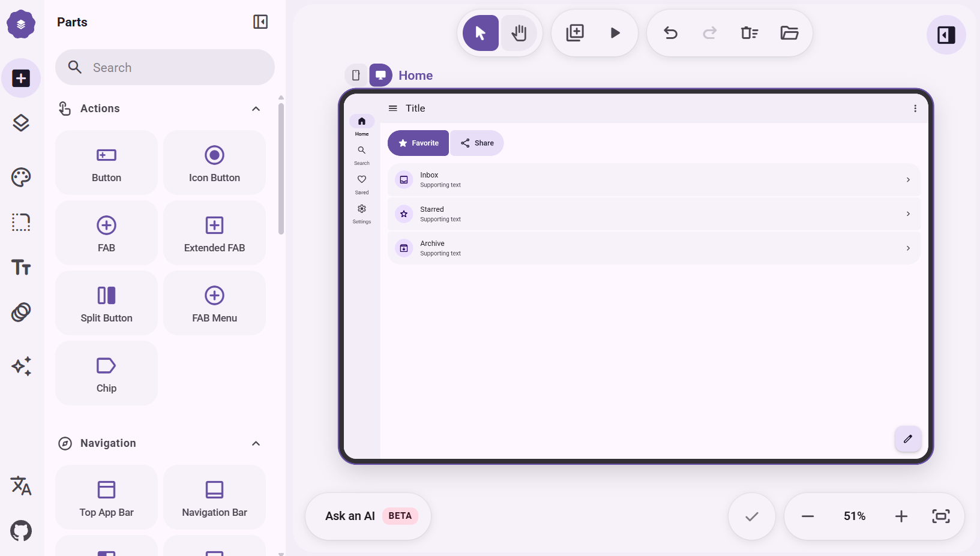This screenshot has height=556, width=980.
Task: Open the hamburger menu in canvas app bar
Action: click(393, 109)
